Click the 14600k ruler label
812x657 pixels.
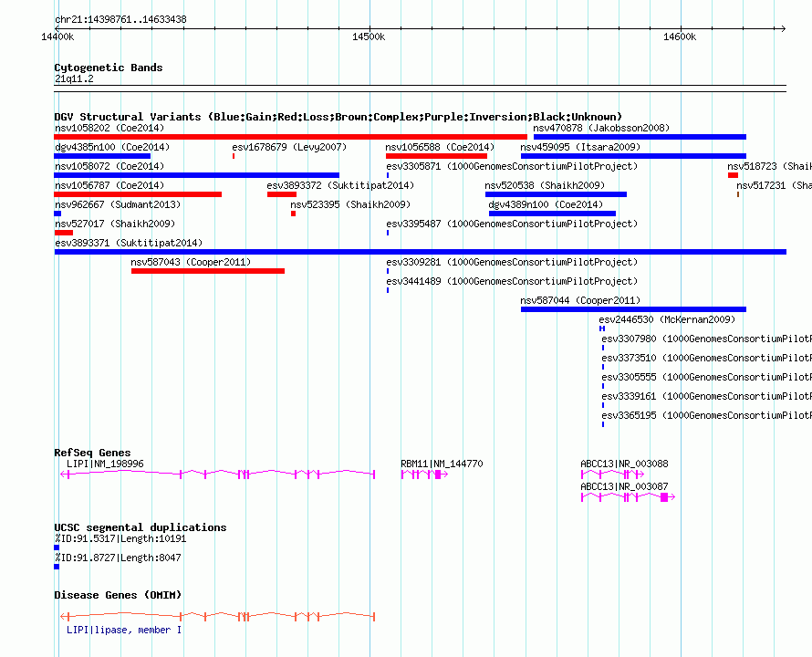tap(680, 36)
